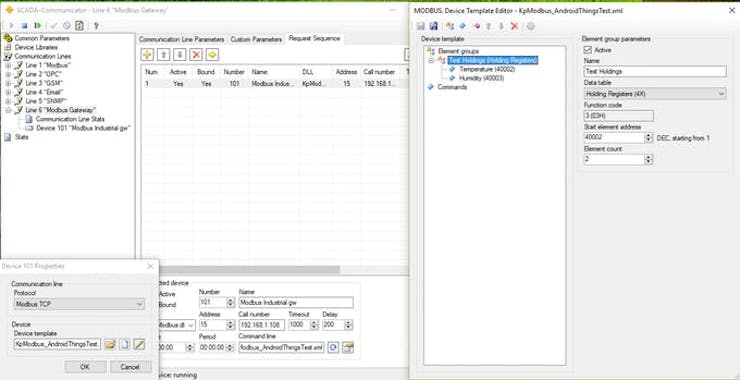Image resolution: width=740 pixels, height=380 pixels.
Task: Toggle the Active checkbox in Element group parameters
Action: click(588, 50)
